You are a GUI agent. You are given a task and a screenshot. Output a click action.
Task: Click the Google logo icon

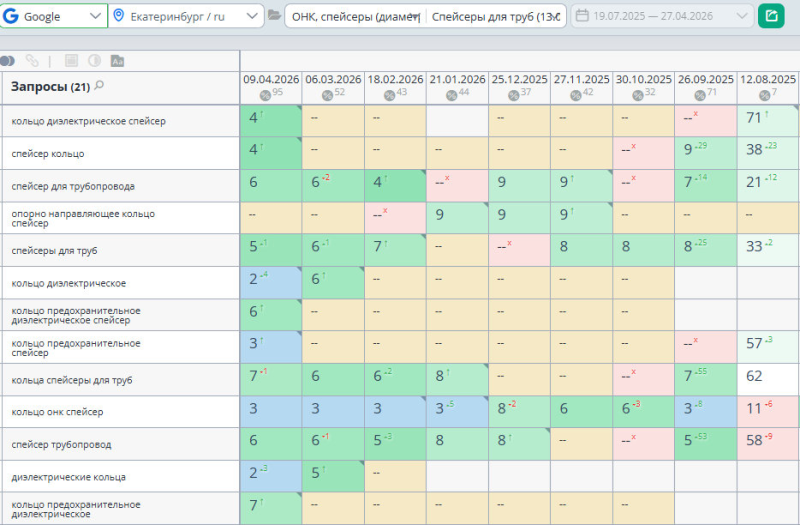coord(11,16)
